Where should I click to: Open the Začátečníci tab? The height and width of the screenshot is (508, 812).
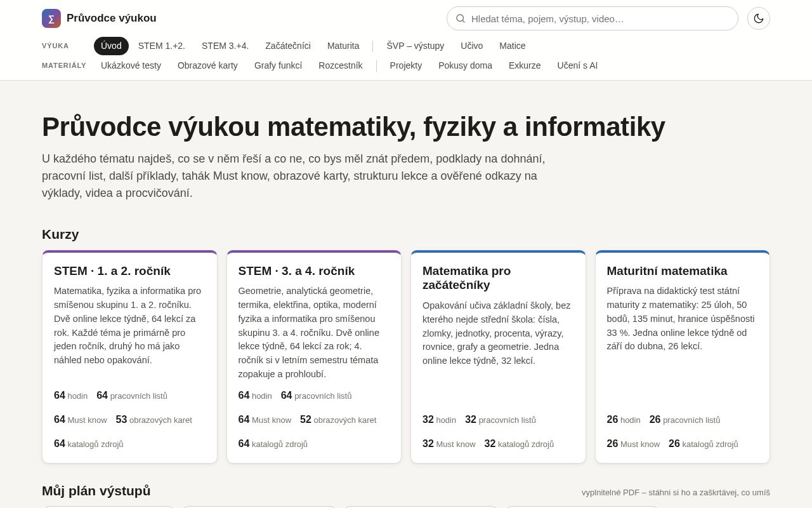tap(288, 46)
